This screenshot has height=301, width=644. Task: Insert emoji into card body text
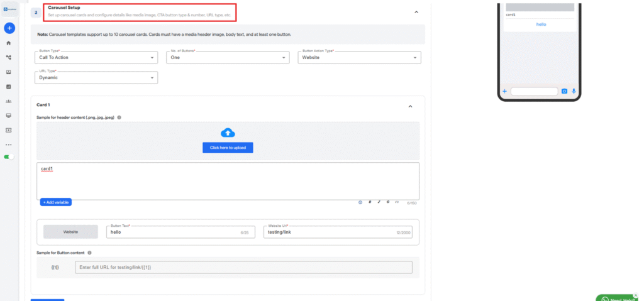pyautogui.click(x=360, y=202)
